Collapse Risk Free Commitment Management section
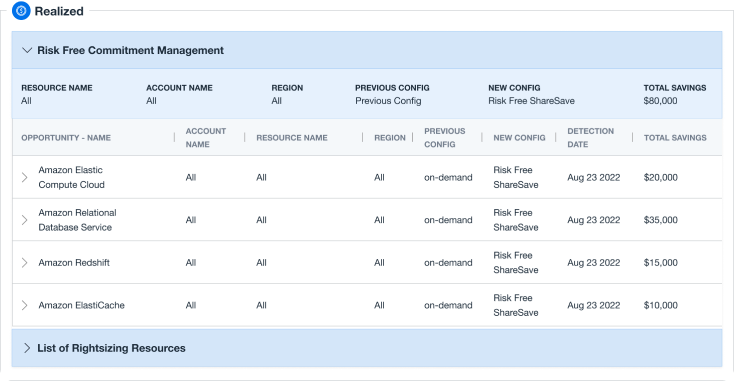 click(27, 50)
